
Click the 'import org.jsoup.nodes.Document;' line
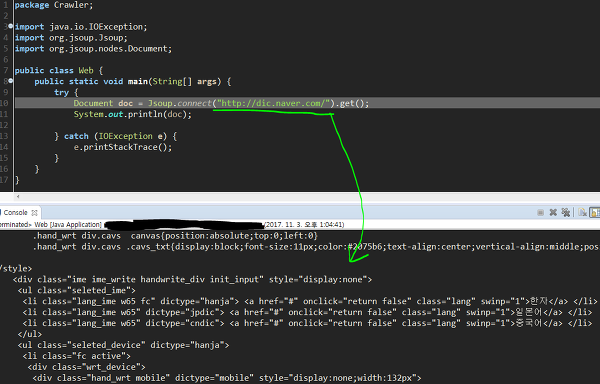pyautogui.click(x=93, y=49)
